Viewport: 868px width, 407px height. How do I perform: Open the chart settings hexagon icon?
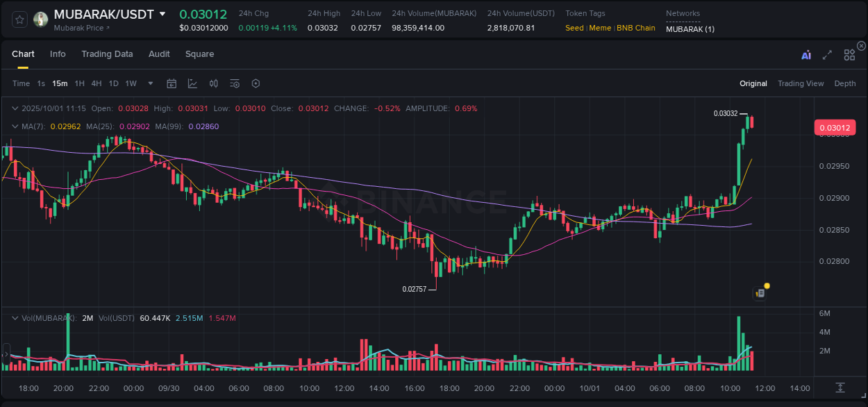[x=256, y=83]
